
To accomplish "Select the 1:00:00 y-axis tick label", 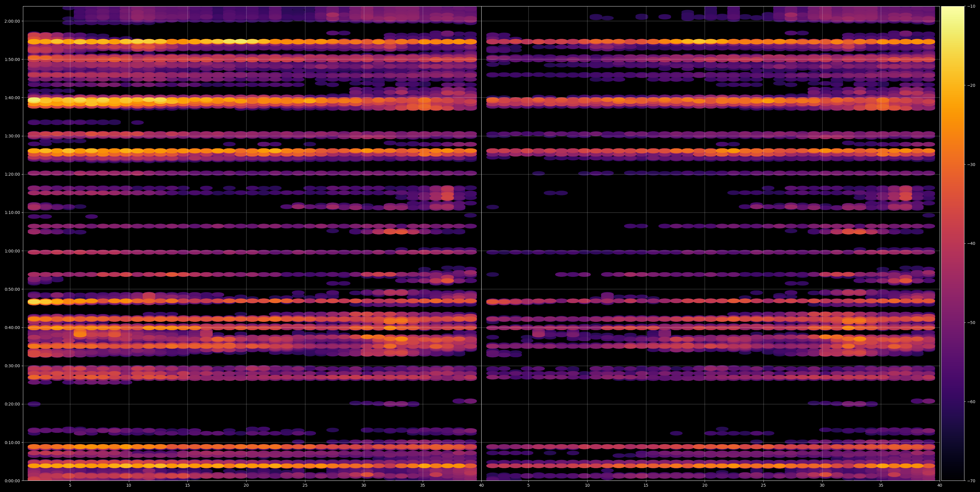I will tap(12, 251).
